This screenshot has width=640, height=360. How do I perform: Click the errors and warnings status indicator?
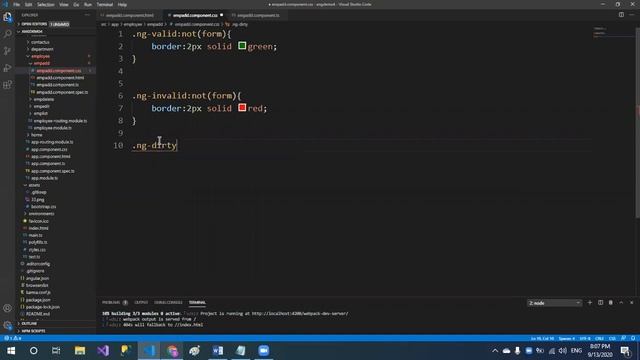(x=13, y=338)
